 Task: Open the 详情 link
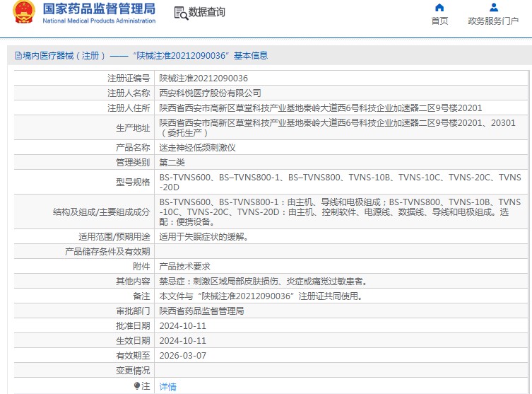coord(167,387)
